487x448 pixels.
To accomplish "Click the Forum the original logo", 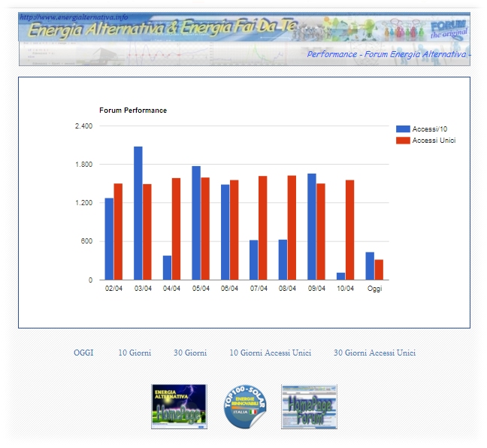I will pos(449,29).
